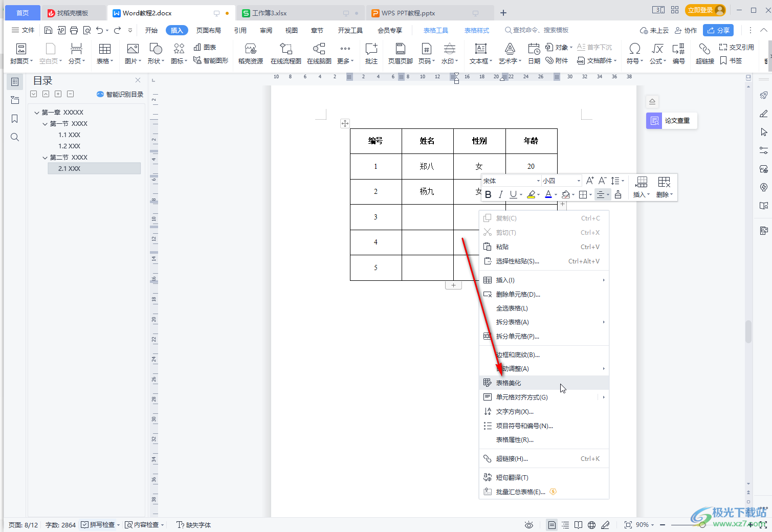Screen dimensions: 772x532
Task: Open the font size dropdown (小四)
Action: (579, 181)
